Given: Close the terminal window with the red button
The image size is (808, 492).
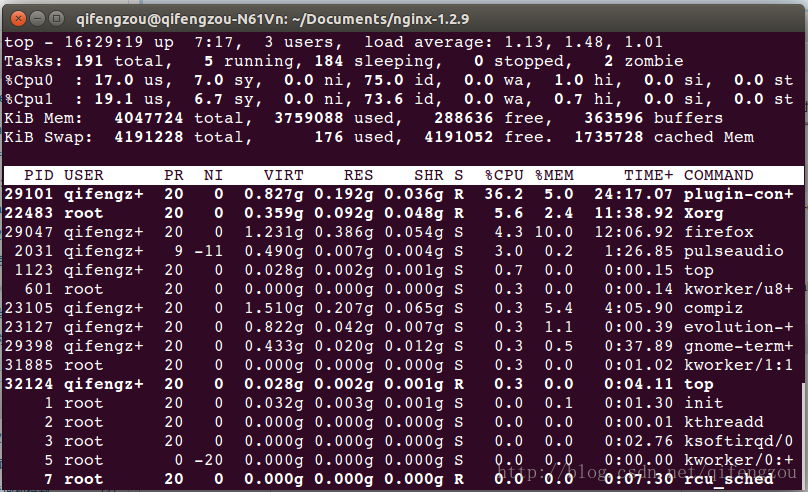Looking at the screenshot, I should click(18, 19).
